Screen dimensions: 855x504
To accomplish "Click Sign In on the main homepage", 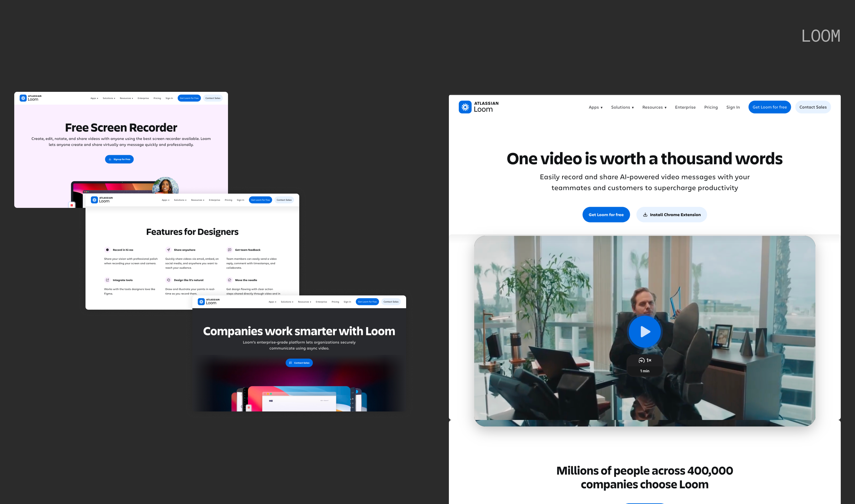I will coord(733,107).
